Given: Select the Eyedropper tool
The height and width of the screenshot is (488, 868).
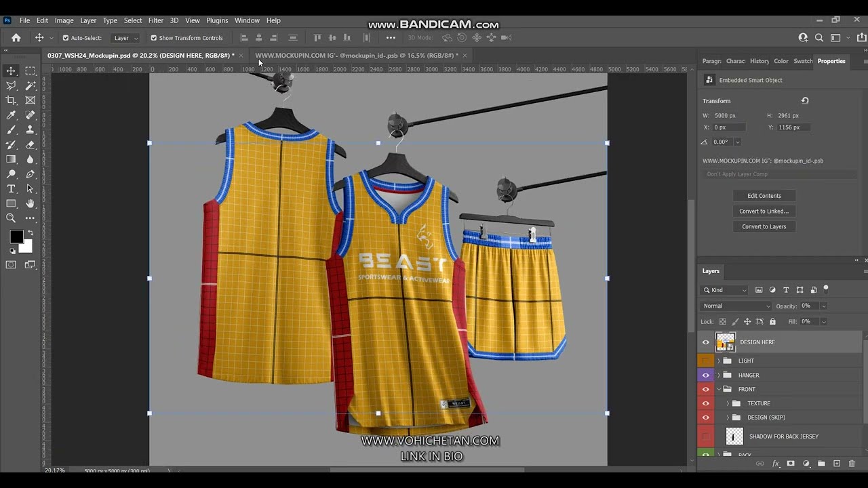Looking at the screenshot, I should pyautogui.click(x=11, y=115).
